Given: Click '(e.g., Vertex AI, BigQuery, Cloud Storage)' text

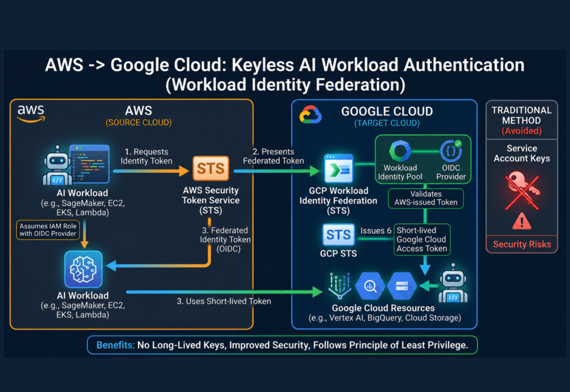Looking at the screenshot, I should point(385,318).
